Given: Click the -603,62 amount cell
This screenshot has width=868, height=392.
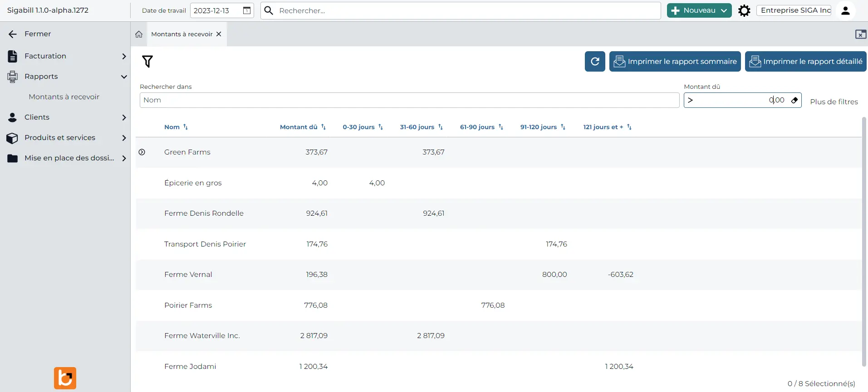Looking at the screenshot, I should tap(620, 275).
